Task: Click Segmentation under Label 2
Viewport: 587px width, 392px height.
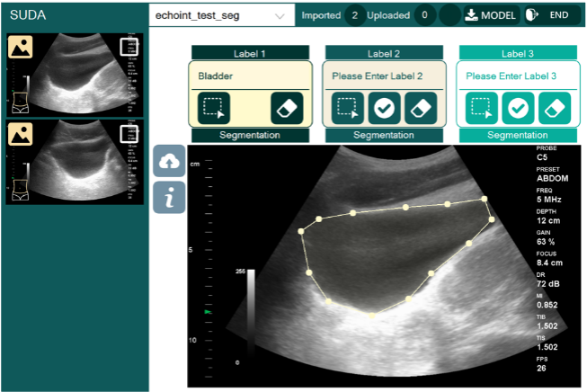Action: 384,135
